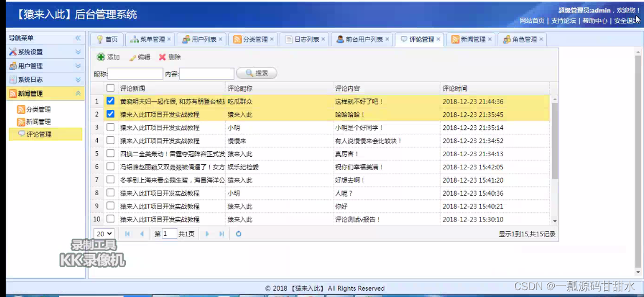Image resolution: width=644 pixels, height=297 pixels.
Task: Expand the 用户管理 accordion section
Action: (46, 66)
